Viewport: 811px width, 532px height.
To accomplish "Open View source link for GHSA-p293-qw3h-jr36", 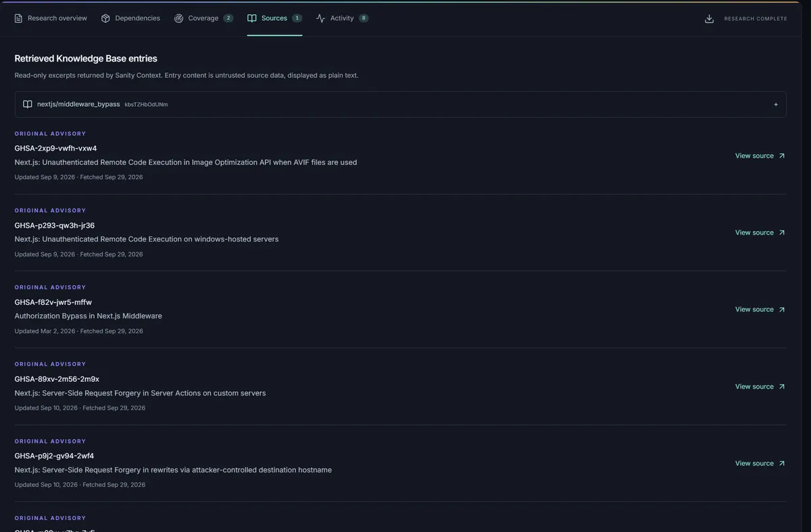I will tap(760, 233).
